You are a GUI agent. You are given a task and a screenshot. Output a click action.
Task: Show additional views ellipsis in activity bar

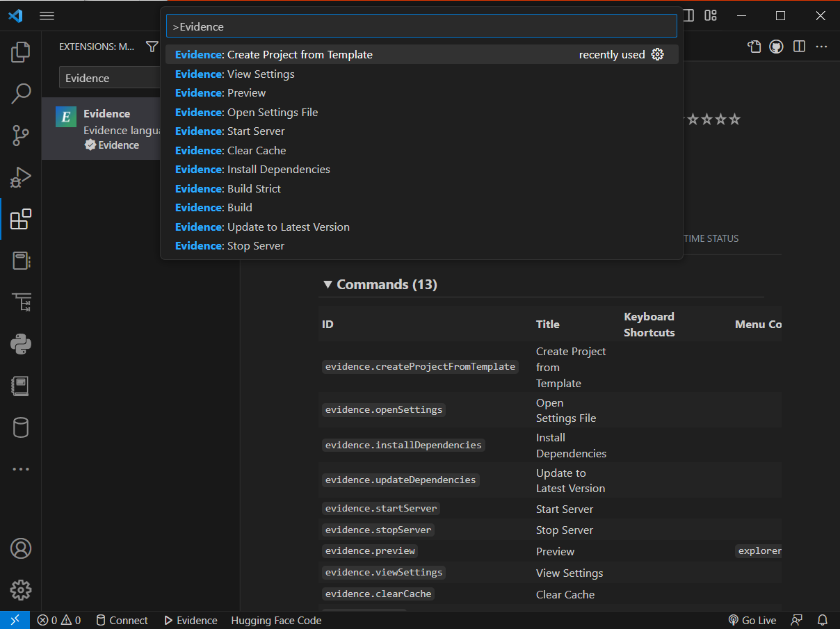click(21, 469)
